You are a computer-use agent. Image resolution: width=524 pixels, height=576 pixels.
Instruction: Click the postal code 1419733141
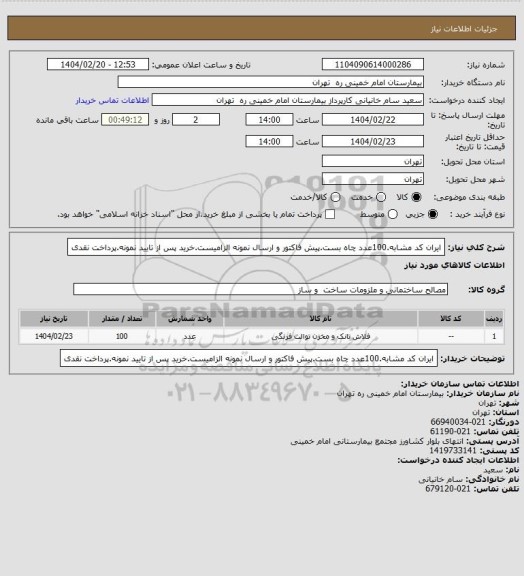453,450
